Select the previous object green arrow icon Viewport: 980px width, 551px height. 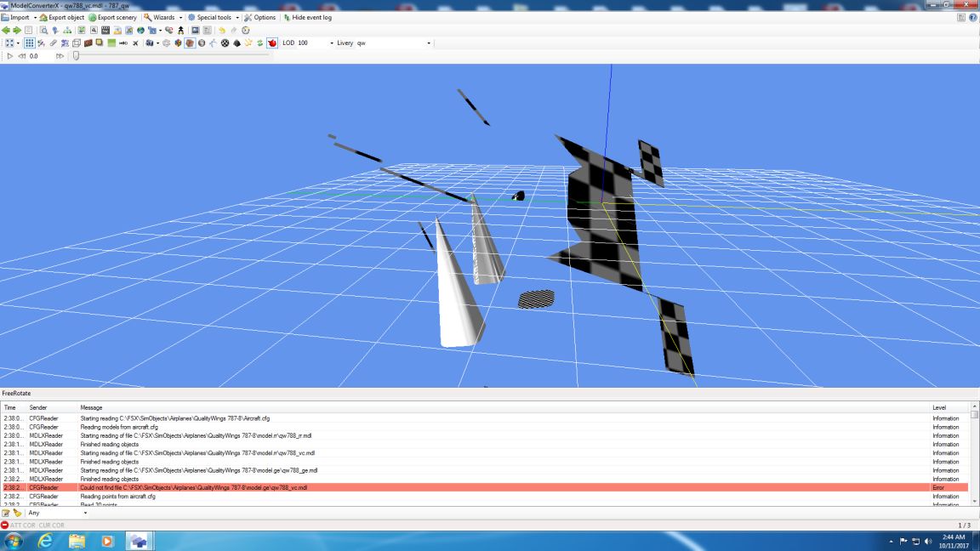pos(7,30)
